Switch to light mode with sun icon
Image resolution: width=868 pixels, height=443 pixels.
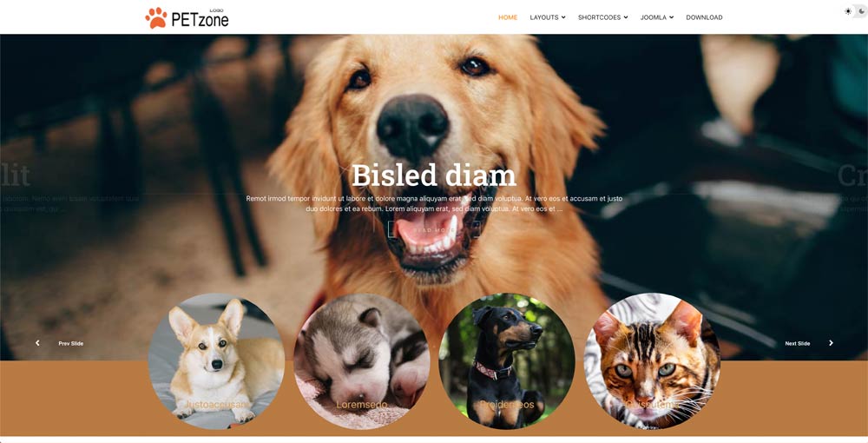click(847, 11)
